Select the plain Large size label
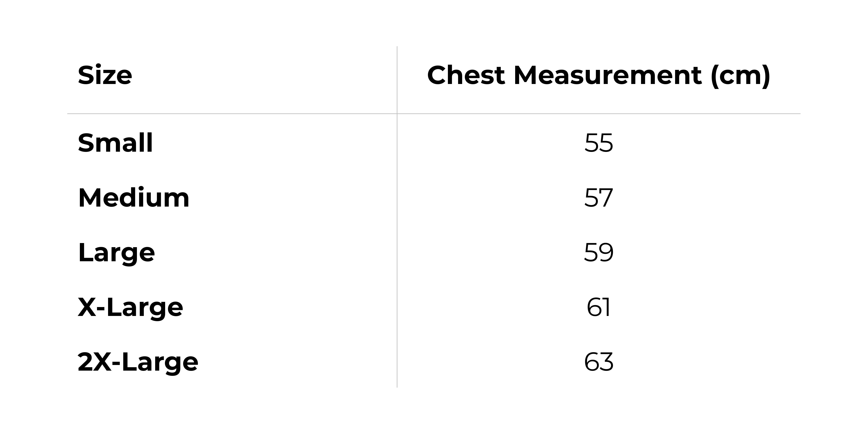 (116, 253)
